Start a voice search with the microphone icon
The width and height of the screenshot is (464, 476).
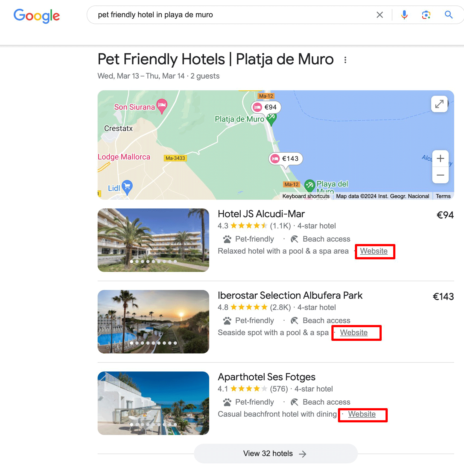404,15
